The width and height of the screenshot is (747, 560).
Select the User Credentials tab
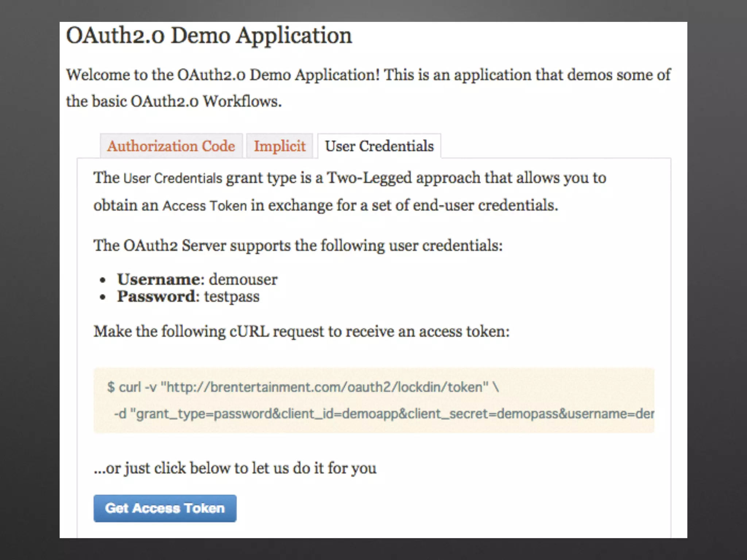tap(379, 146)
